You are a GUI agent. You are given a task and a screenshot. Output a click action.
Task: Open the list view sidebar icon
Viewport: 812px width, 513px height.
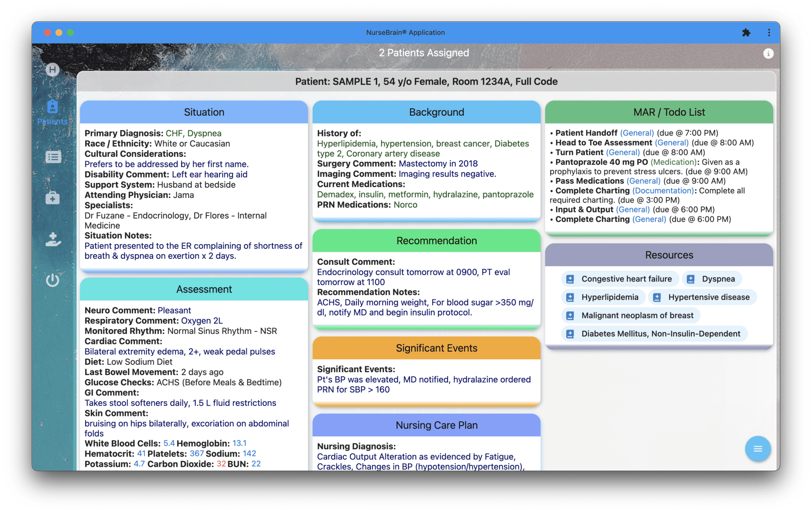click(53, 157)
